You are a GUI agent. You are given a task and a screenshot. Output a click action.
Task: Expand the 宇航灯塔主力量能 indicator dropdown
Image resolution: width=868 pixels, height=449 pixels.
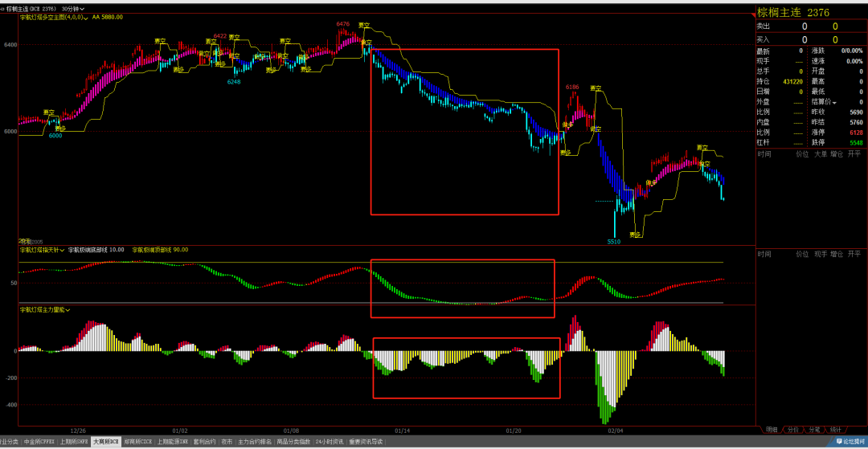(68, 310)
